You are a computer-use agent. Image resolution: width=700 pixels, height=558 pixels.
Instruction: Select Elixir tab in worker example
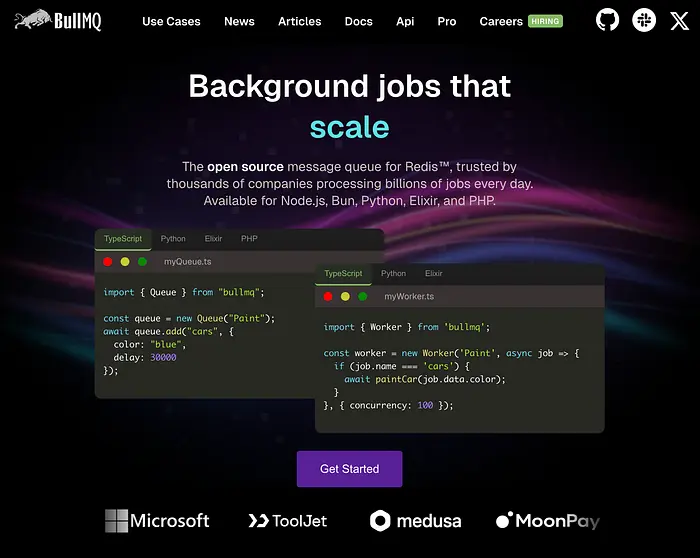coord(433,274)
